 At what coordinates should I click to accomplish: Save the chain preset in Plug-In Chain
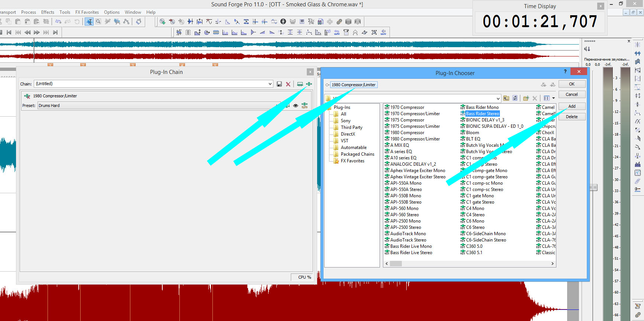(279, 84)
